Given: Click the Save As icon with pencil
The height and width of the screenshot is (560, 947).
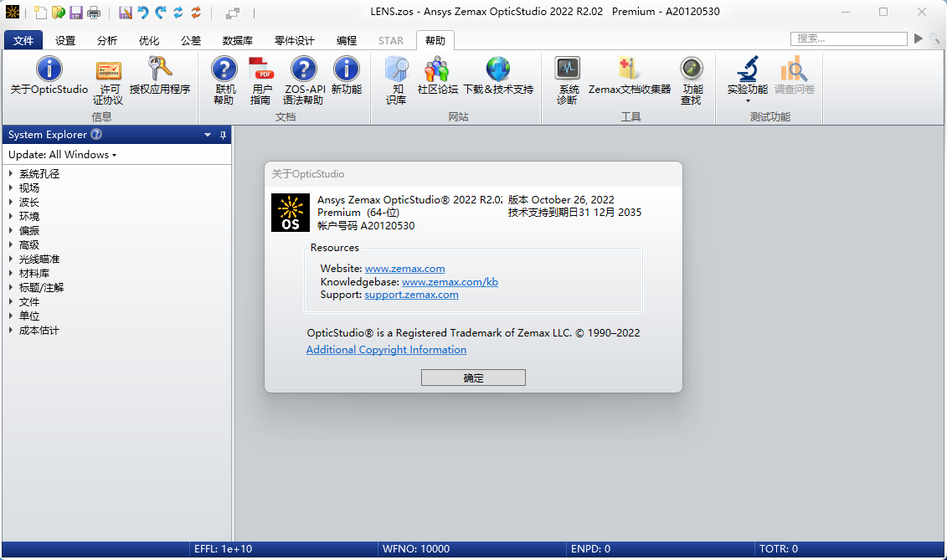Looking at the screenshot, I should pos(126,12).
